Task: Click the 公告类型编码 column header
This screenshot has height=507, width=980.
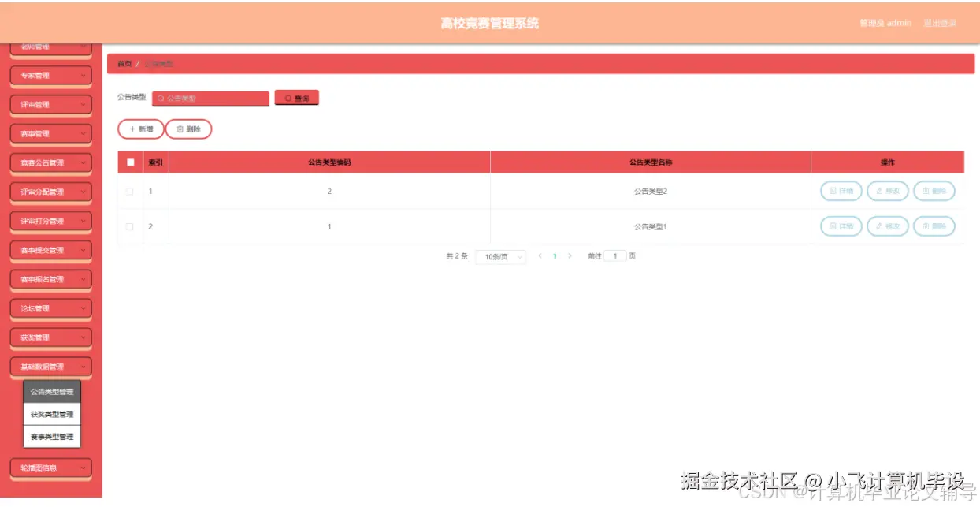Action: 329,162
